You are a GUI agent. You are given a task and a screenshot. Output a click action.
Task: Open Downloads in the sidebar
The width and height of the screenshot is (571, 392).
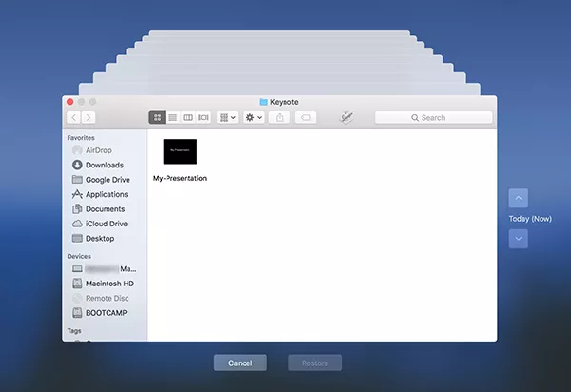click(103, 165)
